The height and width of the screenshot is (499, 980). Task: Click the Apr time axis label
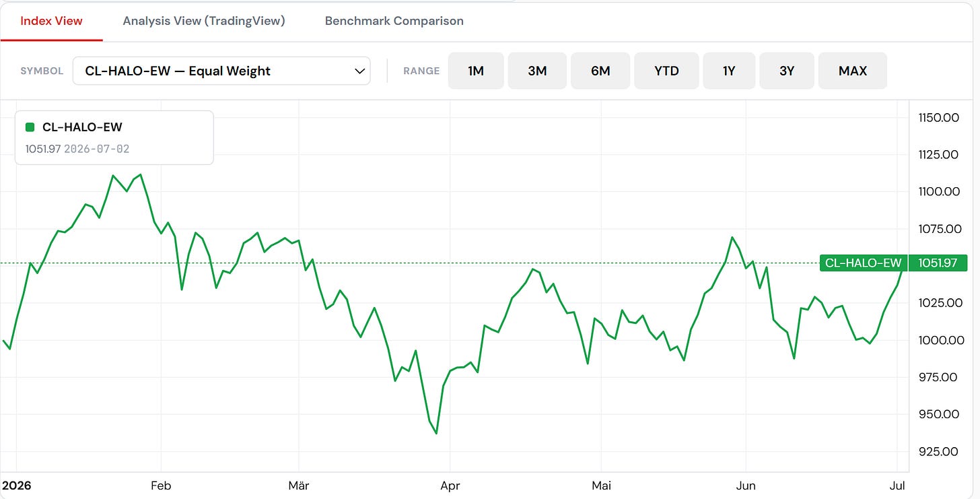tap(450, 486)
